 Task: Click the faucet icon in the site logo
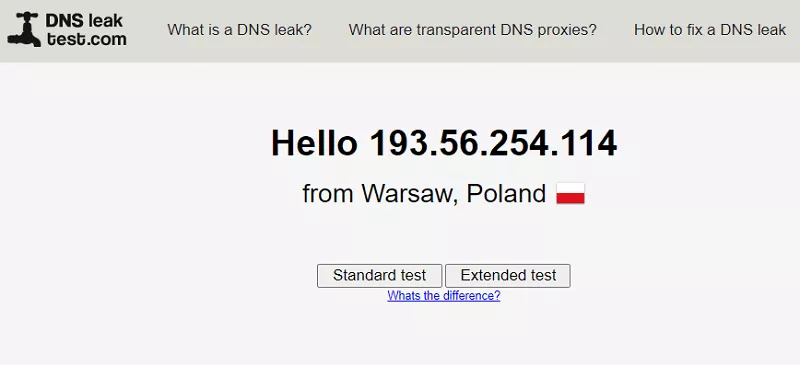[24, 30]
